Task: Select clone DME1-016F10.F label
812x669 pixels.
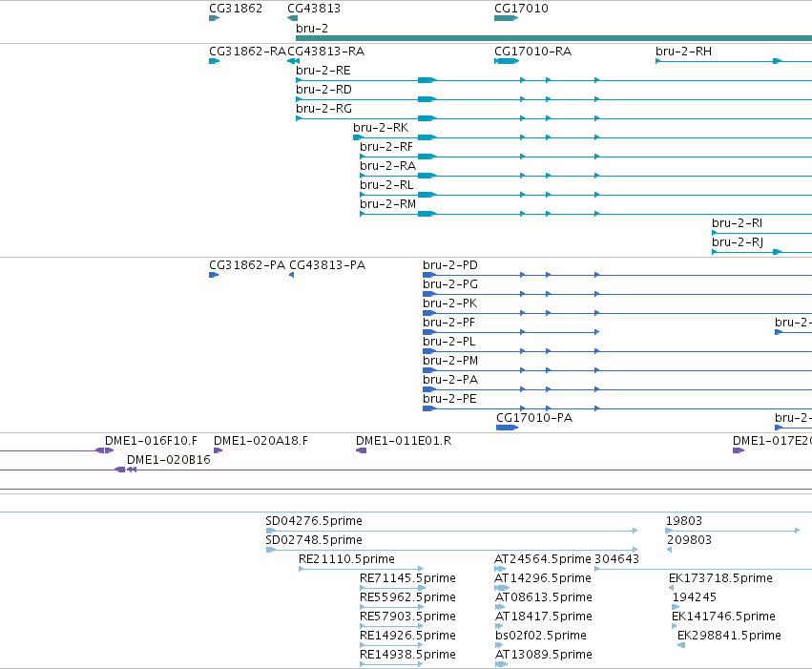Action: pos(151,441)
